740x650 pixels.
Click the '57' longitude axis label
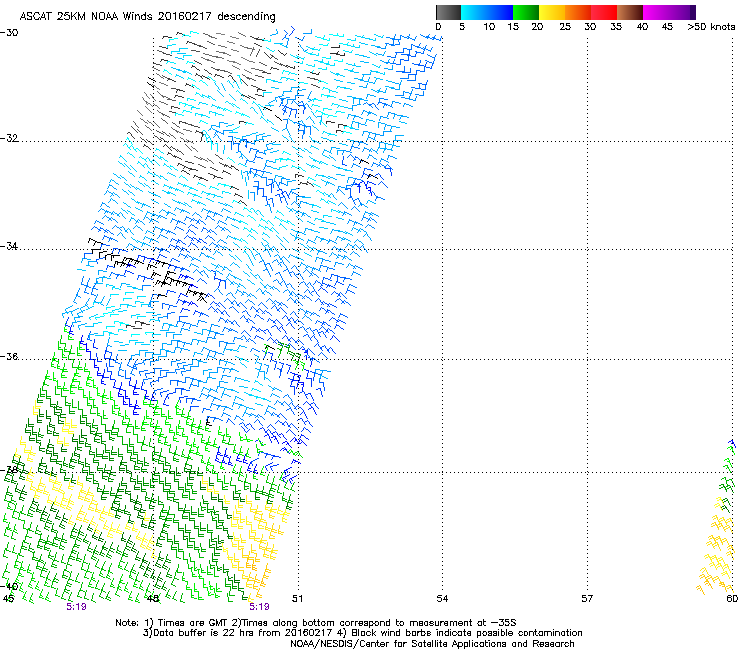(x=587, y=599)
